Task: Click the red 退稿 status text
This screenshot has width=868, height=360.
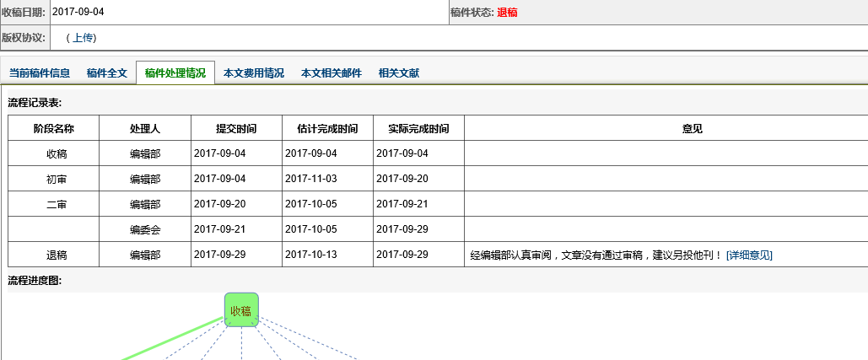Action: [x=508, y=13]
